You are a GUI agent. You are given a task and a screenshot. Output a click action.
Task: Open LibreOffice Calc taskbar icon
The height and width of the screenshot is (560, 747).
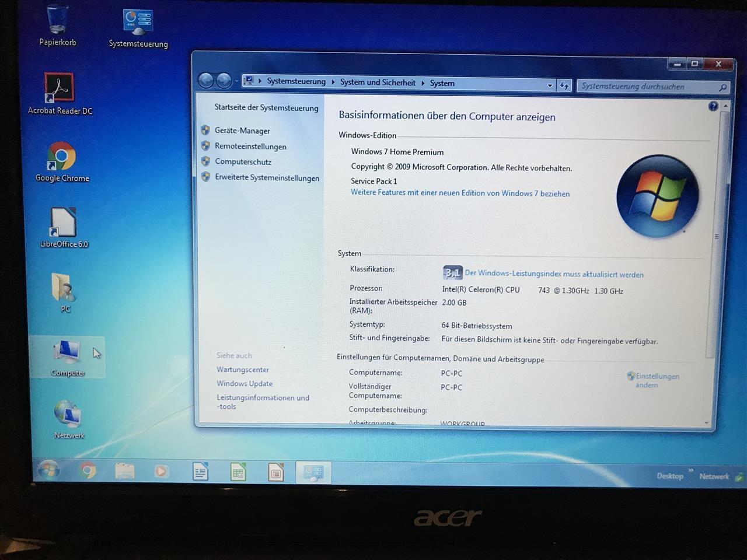click(x=238, y=471)
